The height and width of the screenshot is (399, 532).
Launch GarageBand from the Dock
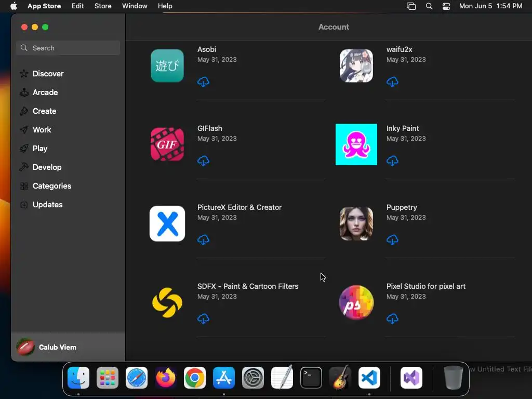click(x=340, y=378)
